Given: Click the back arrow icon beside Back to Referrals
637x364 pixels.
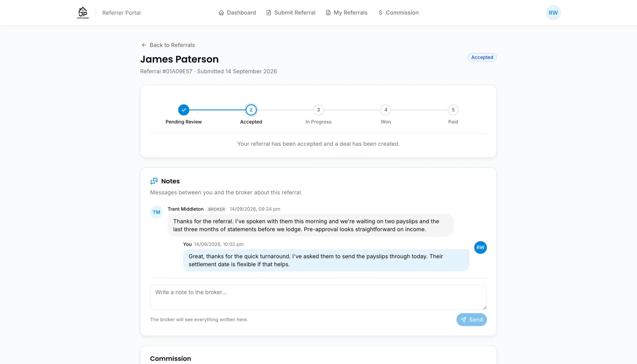Looking at the screenshot, I should coord(144,45).
